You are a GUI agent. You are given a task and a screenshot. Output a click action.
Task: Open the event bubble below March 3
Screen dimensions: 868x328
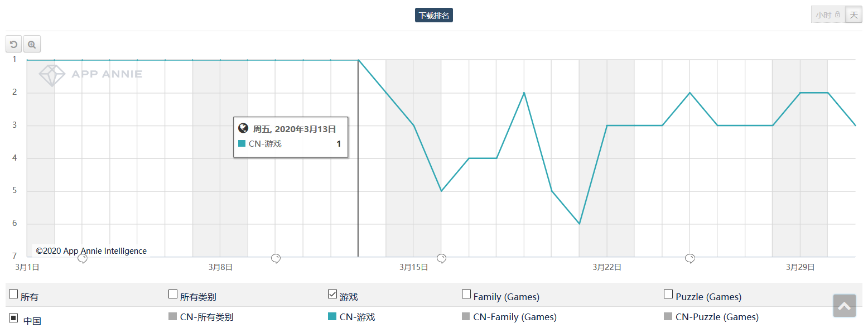[83, 258]
